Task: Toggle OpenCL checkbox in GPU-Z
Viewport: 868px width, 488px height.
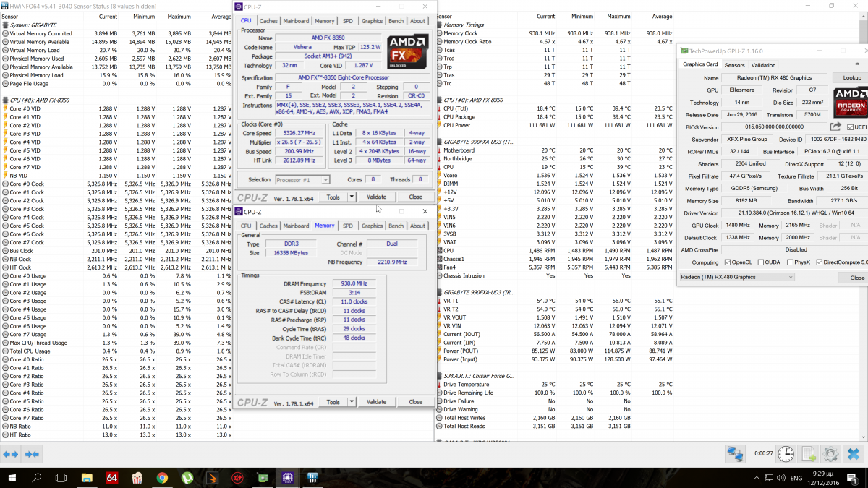Action: [728, 262]
